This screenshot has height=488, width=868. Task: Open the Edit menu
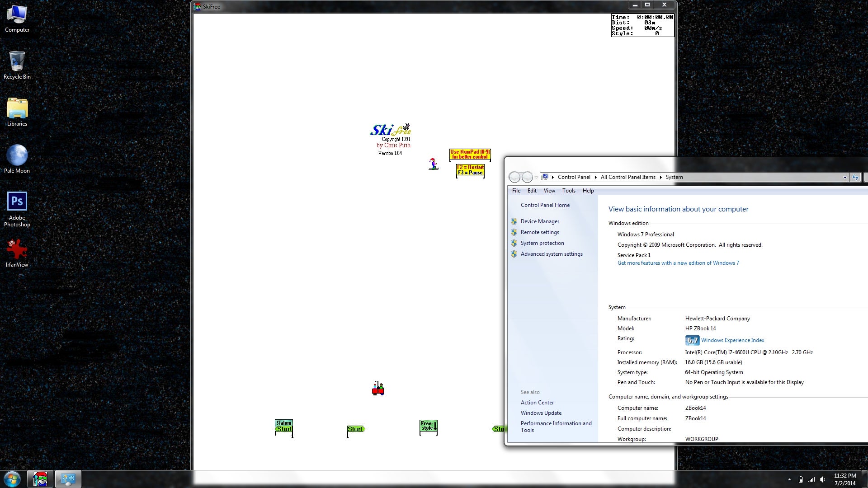point(532,191)
